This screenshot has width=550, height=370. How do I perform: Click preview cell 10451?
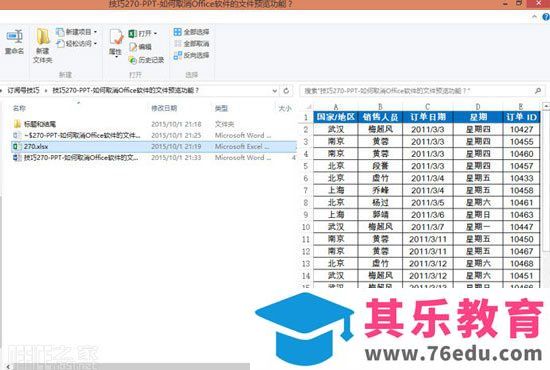tap(521, 276)
